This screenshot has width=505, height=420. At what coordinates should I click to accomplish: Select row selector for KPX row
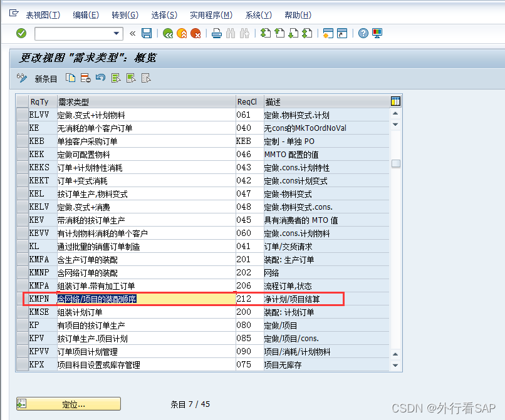(x=23, y=365)
